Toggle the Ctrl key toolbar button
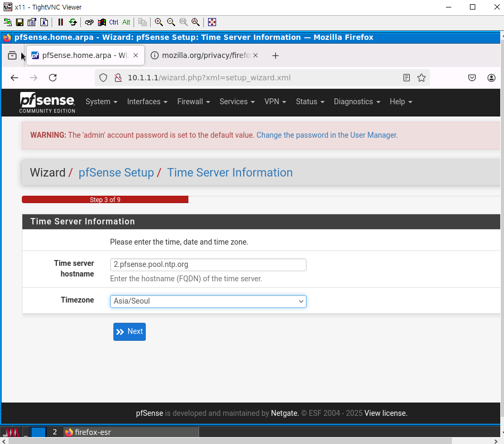Viewport: 504px width, 444px height. tap(114, 22)
